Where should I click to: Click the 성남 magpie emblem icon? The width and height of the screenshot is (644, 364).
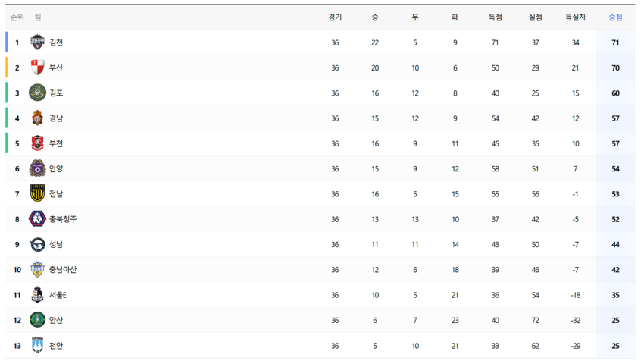(x=37, y=244)
